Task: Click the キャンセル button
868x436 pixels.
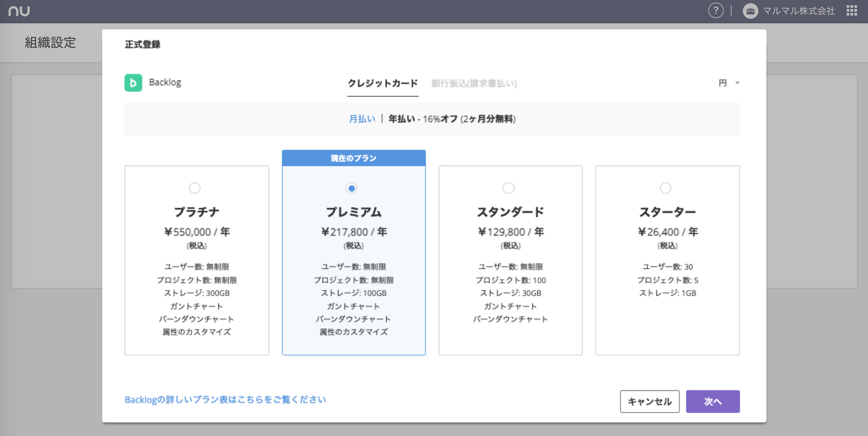Action: coord(650,401)
